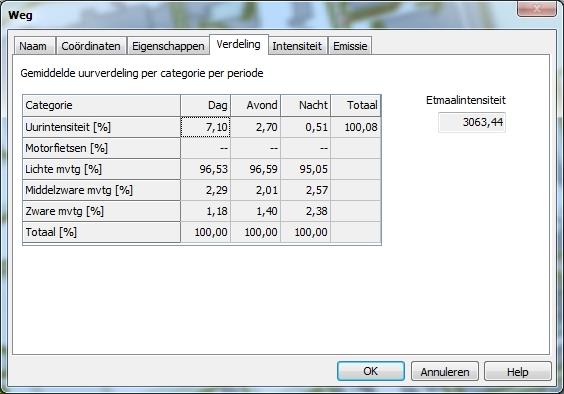Viewport: 564px width, 394px height.
Task: Click the Verdeling tab
Action: (x=238, y=45)
